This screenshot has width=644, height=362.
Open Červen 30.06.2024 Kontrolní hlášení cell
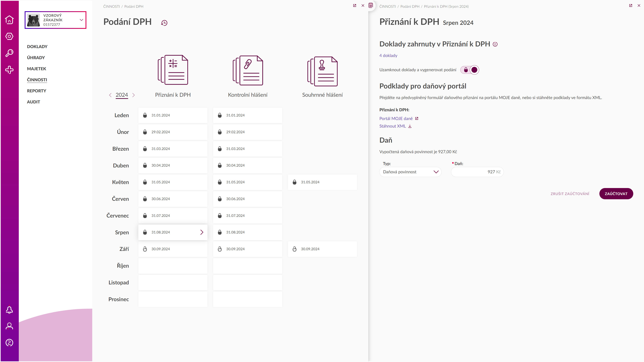[x=248, y=199]
